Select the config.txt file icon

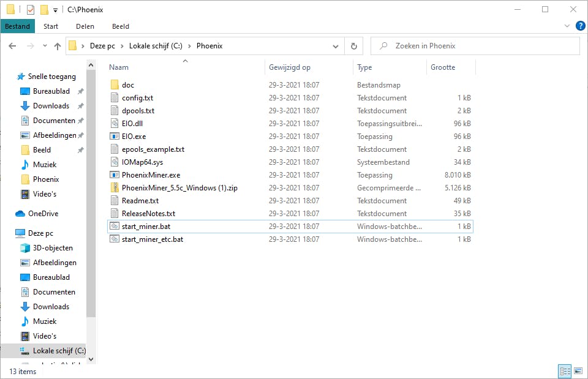115,97
